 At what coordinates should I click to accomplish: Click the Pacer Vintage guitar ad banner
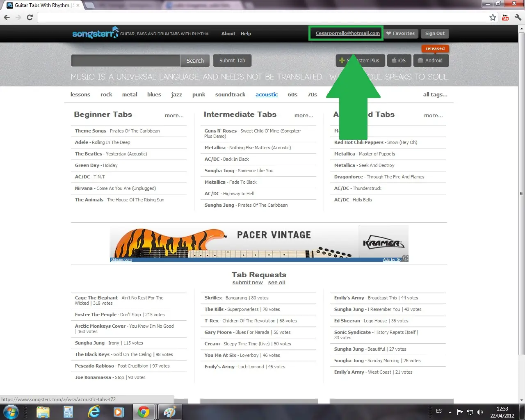259,243
